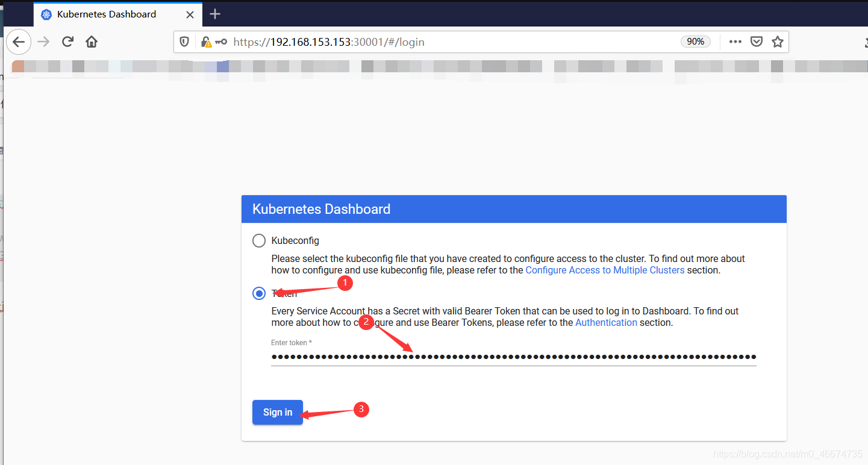Open the browser home page icon
The image size is (868, 465).
(x=92, y=42)
